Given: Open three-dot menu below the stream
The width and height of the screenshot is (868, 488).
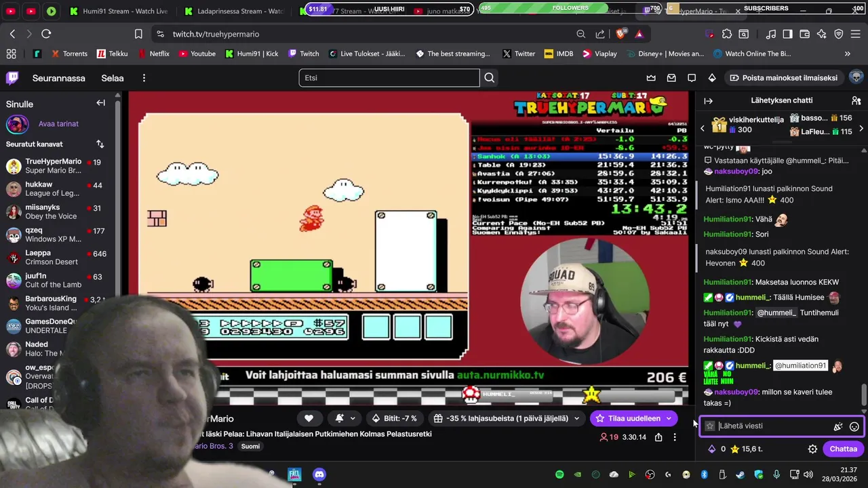Looking at the screenshot, I should 675,437.
